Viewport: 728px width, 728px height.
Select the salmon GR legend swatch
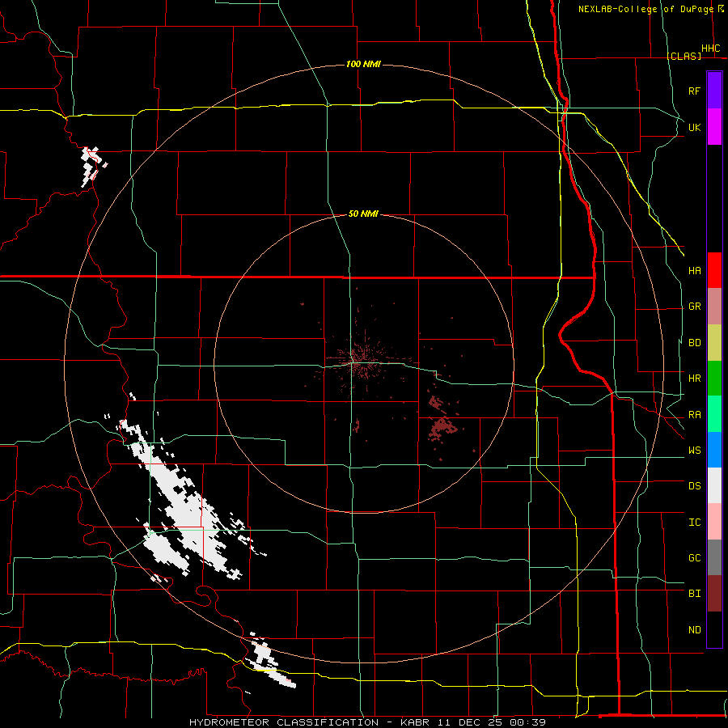pos(714,307)
